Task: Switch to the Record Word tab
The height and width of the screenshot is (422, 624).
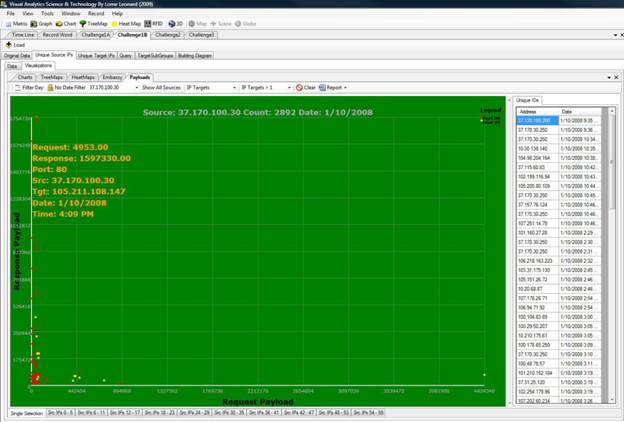Action: pos(57,35)
